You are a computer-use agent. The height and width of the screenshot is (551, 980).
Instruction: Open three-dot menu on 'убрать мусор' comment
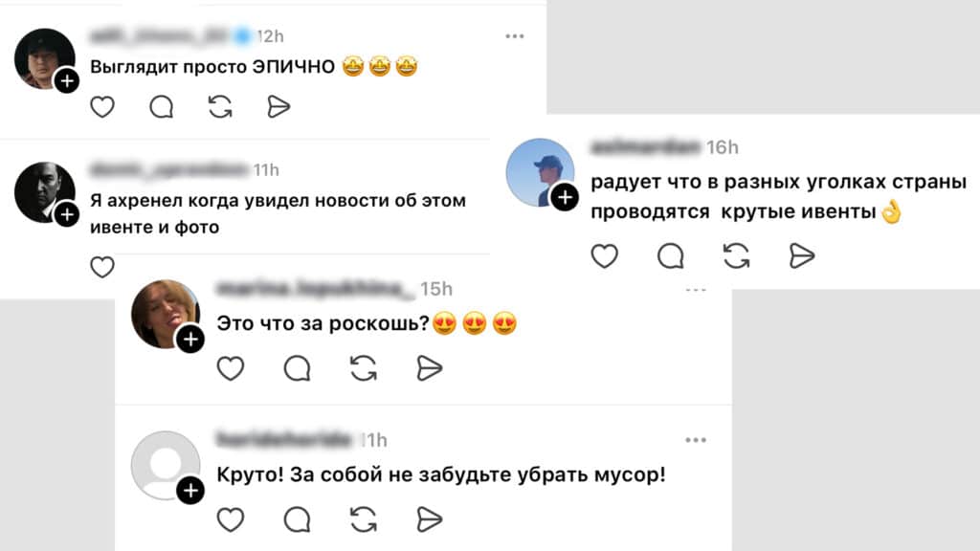pyautogui.click(x=696, y=440)
